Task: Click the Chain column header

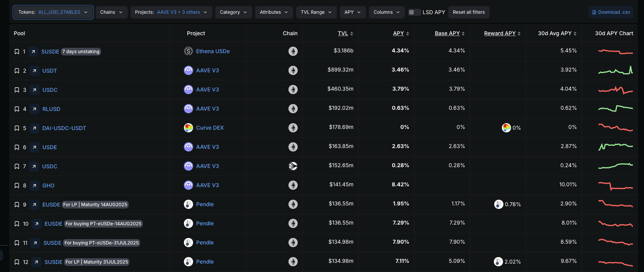Action: tap(290, 33)
